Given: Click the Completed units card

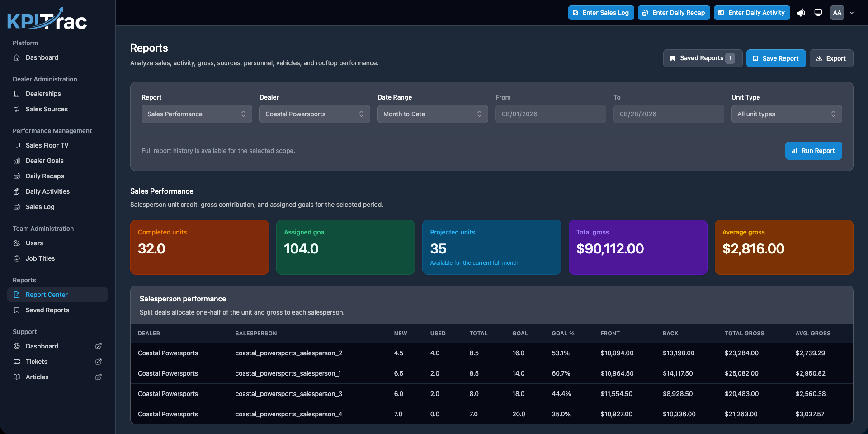Looking at the screenshot, I should click(199, 247).
